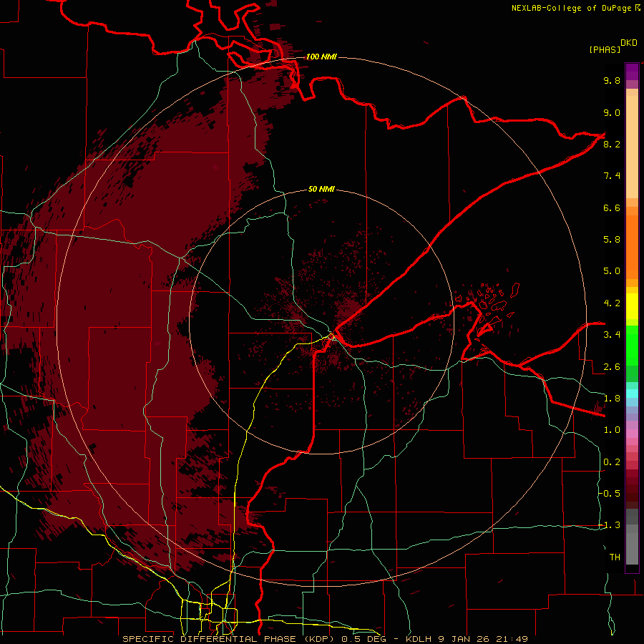Select the 7.4 legend value
This screenshot has width=644, height=644.
(x=612, y=176)
